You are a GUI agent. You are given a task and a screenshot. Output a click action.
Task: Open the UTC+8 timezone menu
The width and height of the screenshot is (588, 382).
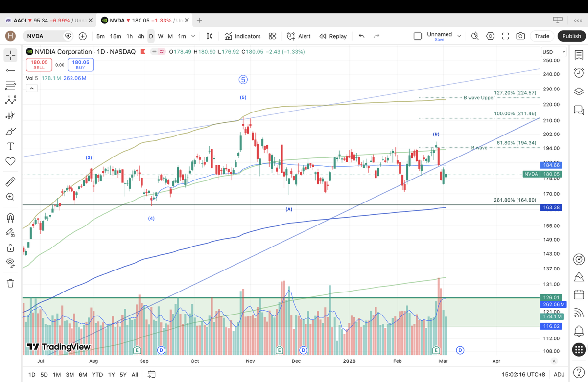tap(523, 375)
